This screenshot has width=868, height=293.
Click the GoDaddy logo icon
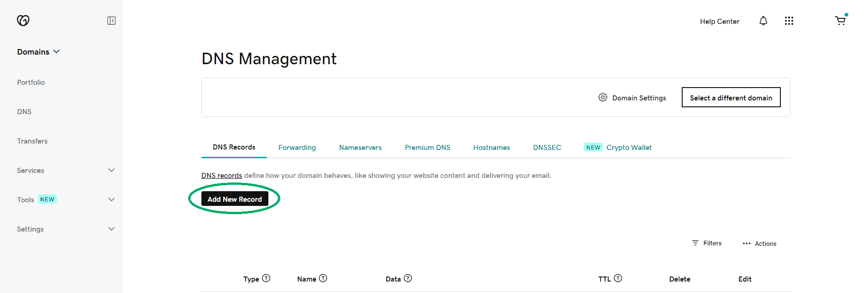click(23, 20)
